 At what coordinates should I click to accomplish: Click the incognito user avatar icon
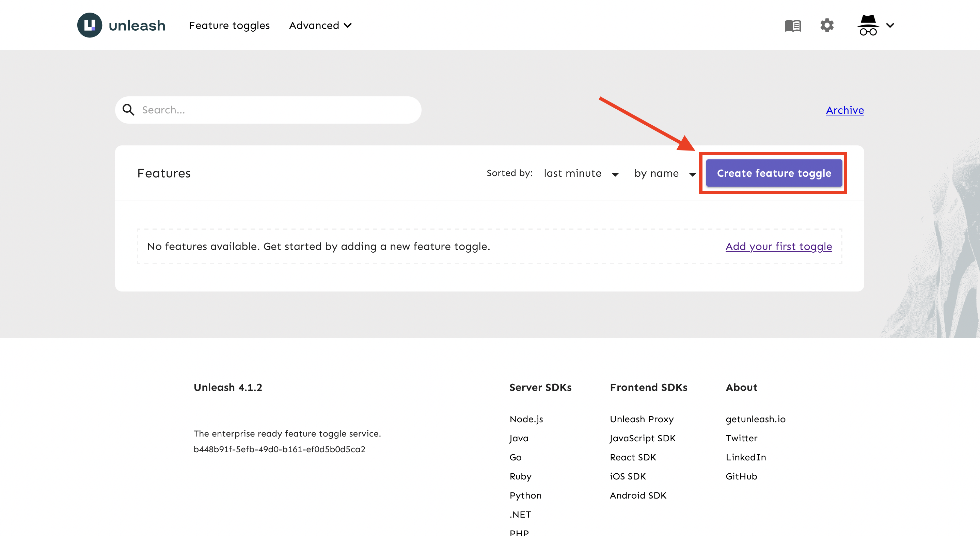click(868, 25)
